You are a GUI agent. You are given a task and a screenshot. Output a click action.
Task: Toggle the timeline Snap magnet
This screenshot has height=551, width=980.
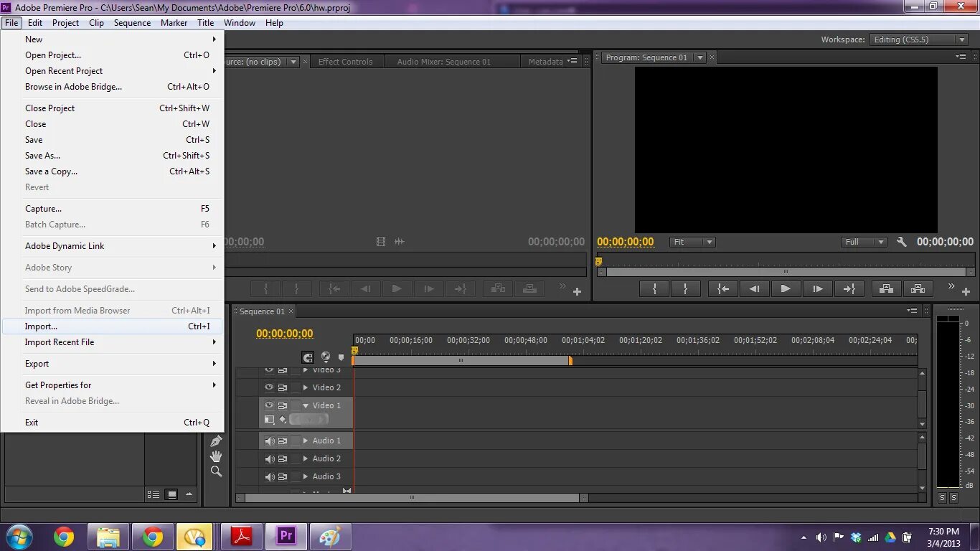tap(308, 357)
